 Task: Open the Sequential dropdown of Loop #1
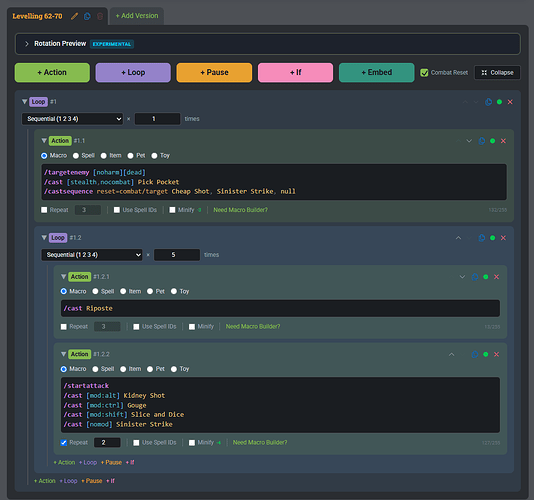tap(72, 119)
